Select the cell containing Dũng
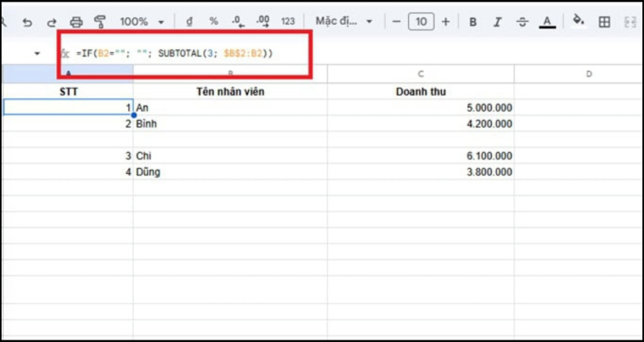This screenshot has width=644, height=342. (x=230, y=171)
